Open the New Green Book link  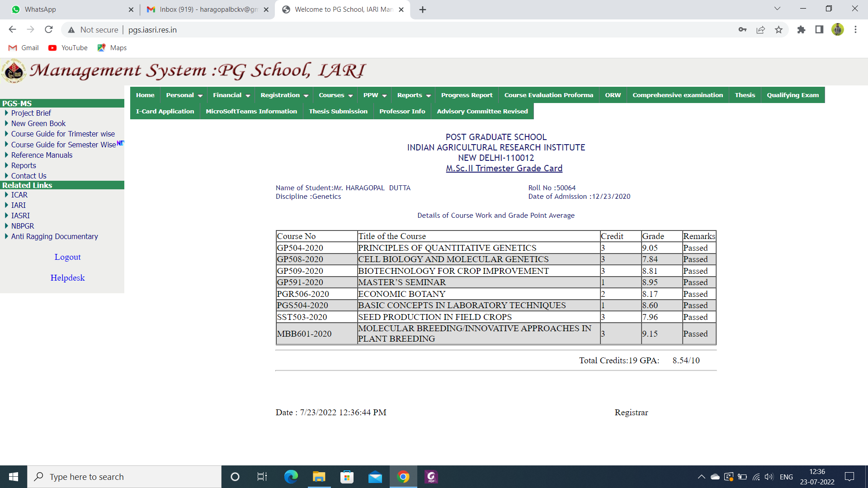click(x=38, y=123)
